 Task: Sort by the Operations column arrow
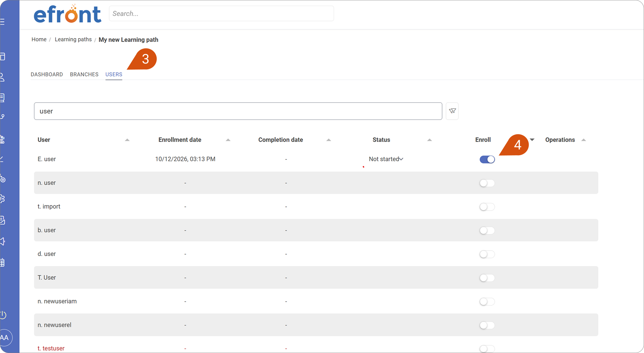[x=584, y=140]
